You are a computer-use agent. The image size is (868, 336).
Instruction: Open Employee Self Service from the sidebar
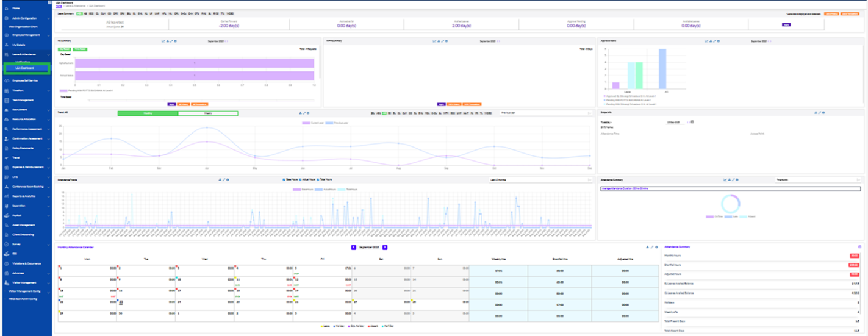pyautogui.click(x=26, y=80)
